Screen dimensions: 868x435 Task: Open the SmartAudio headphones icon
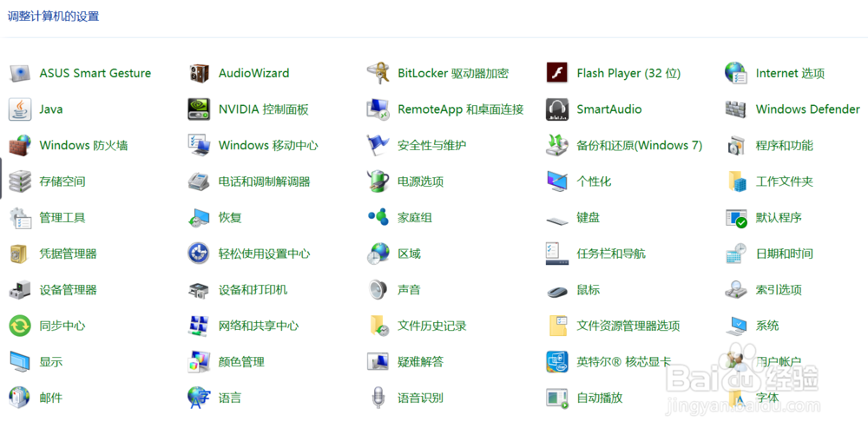[x=557, y=109]
